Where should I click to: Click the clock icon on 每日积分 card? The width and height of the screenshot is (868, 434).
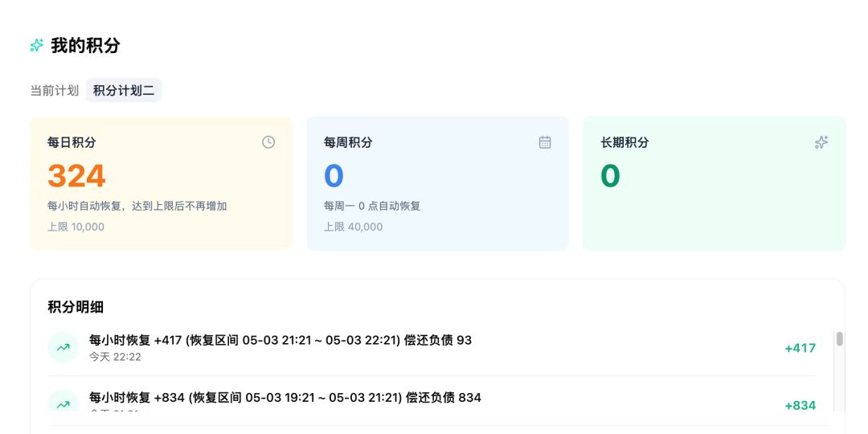pos(268,142)
